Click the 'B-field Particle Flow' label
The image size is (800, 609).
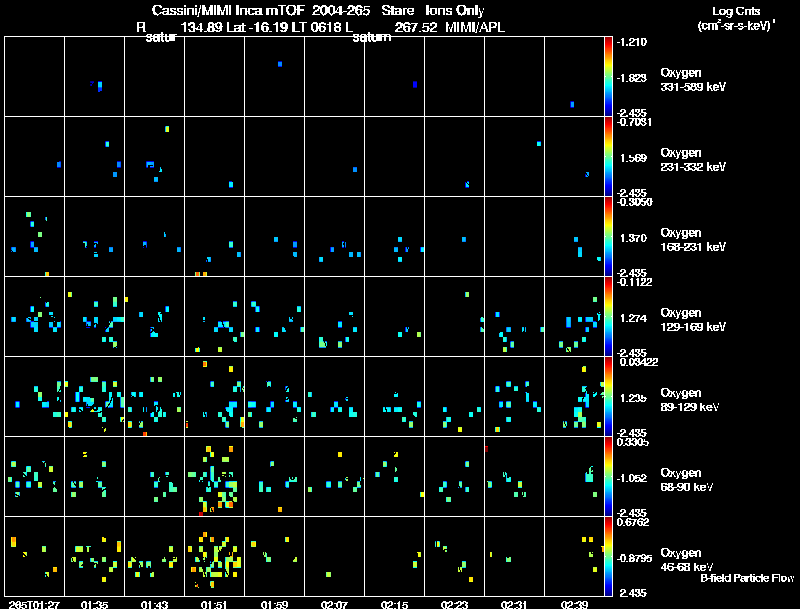pos(747,578)
